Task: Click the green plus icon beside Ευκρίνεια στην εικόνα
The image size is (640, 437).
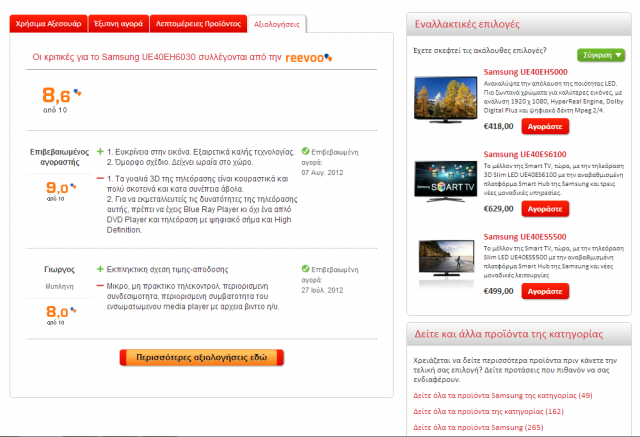Action: (x=100, y=152)
